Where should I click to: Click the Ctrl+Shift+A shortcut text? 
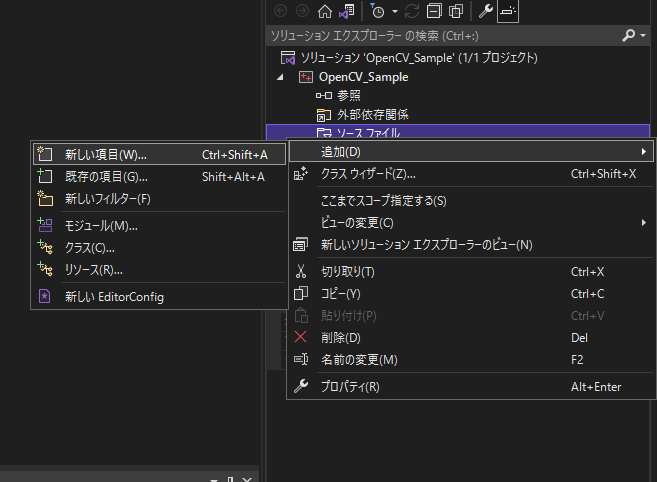pyautogui.click(x=235, y=155)
